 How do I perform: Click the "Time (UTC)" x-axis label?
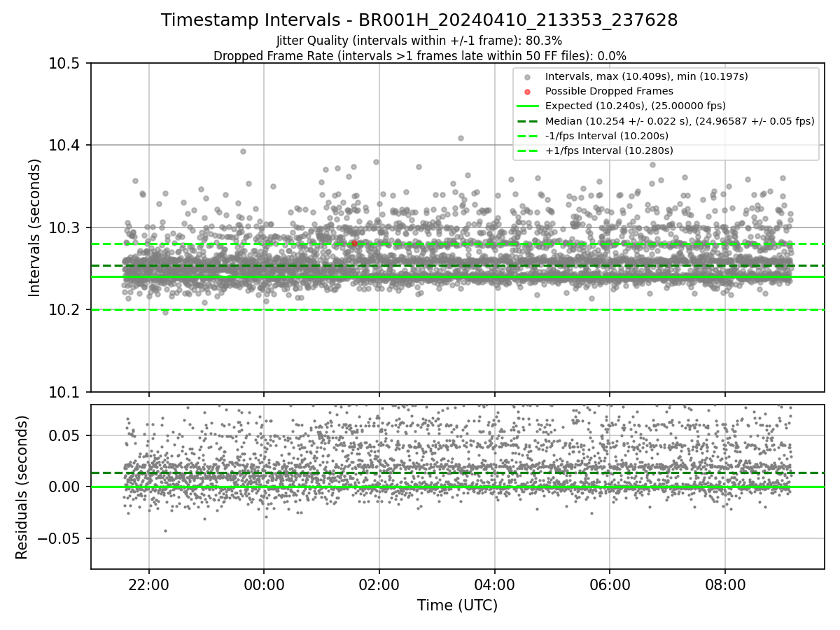pyautogui.click(x=457, y=605)
